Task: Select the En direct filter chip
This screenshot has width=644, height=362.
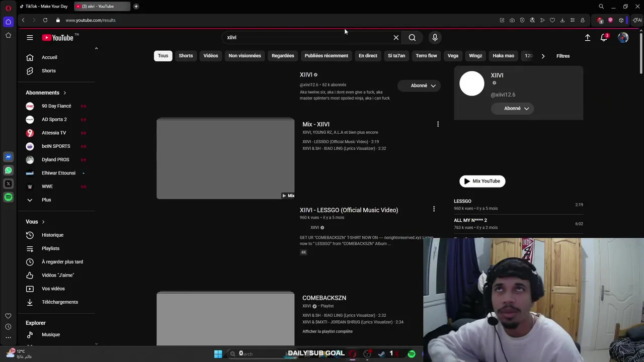Action: (x=368, y=56)
